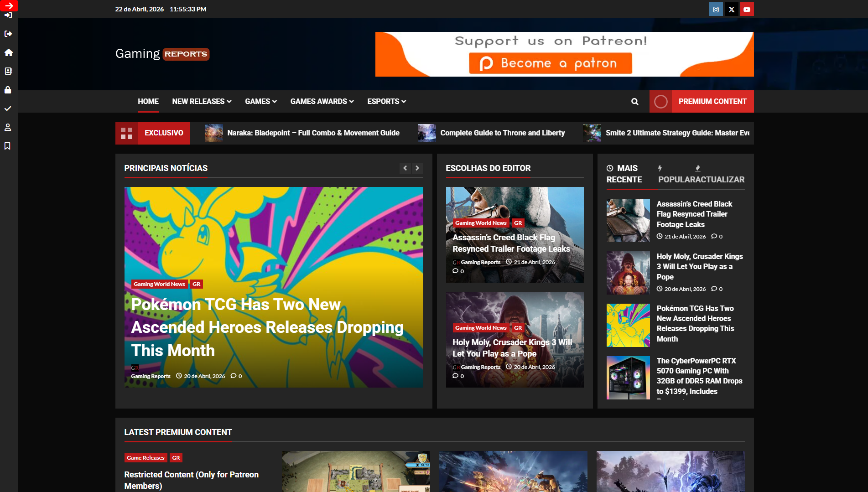Click the Gaming Reports author on the Pokémon main article
This screenshot has height=492, width=868.
(151, 376)
